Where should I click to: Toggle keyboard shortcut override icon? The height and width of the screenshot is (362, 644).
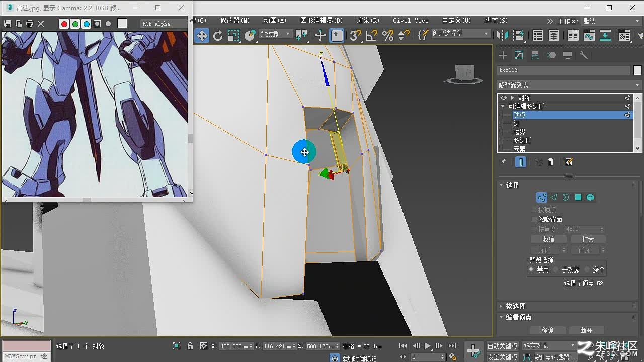coord(337,35)
